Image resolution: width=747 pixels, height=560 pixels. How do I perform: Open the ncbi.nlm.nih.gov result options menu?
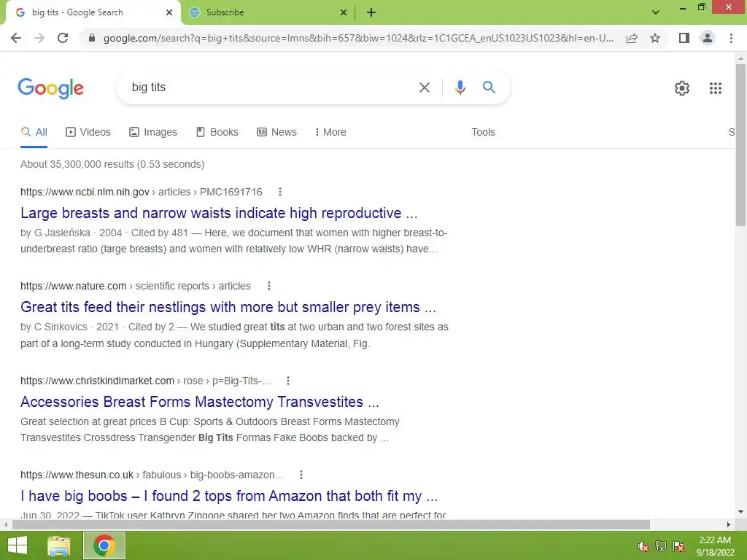280,192
